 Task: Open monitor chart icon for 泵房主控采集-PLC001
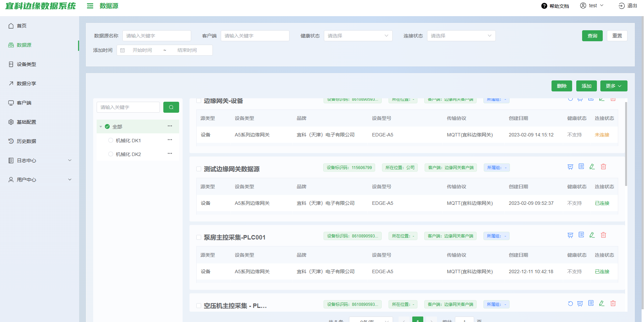point(570,235)
